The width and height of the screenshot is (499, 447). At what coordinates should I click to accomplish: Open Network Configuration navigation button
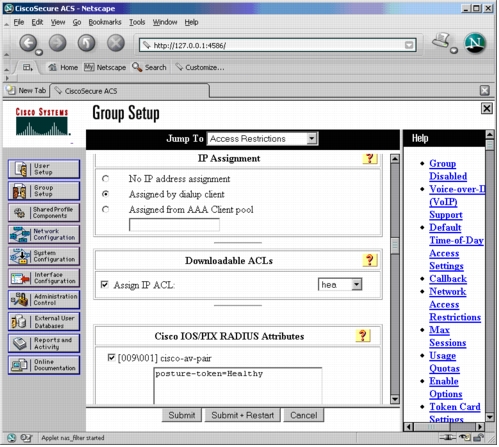pos(44,234)
